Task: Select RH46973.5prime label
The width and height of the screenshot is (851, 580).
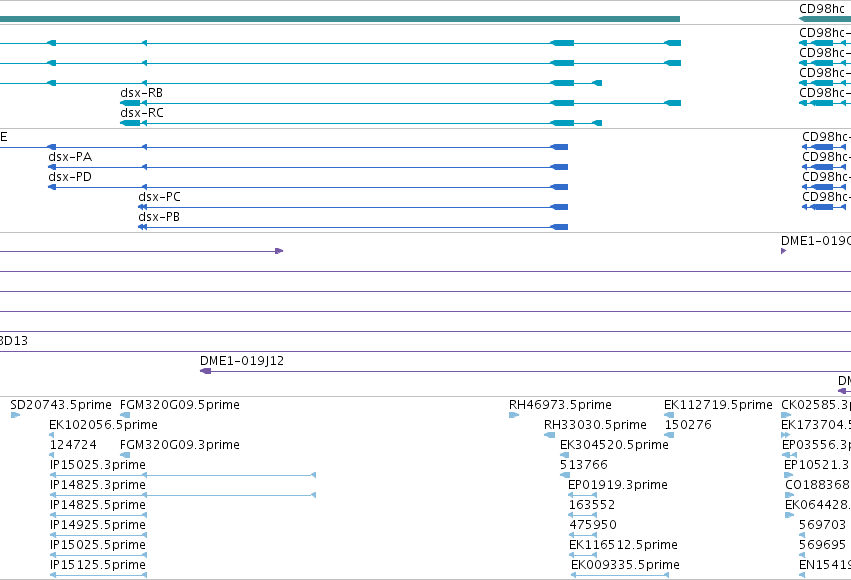Action: 560,405
